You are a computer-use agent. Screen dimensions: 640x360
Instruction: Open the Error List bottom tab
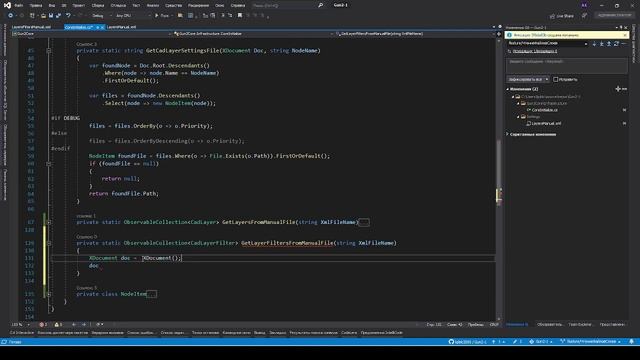(x=141, y=333)
